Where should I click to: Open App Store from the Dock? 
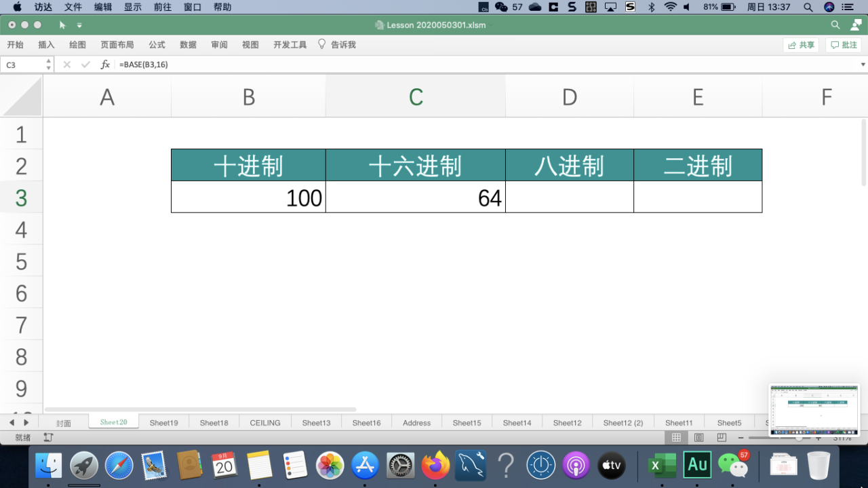pyautogui.click(x=366, y=466)
